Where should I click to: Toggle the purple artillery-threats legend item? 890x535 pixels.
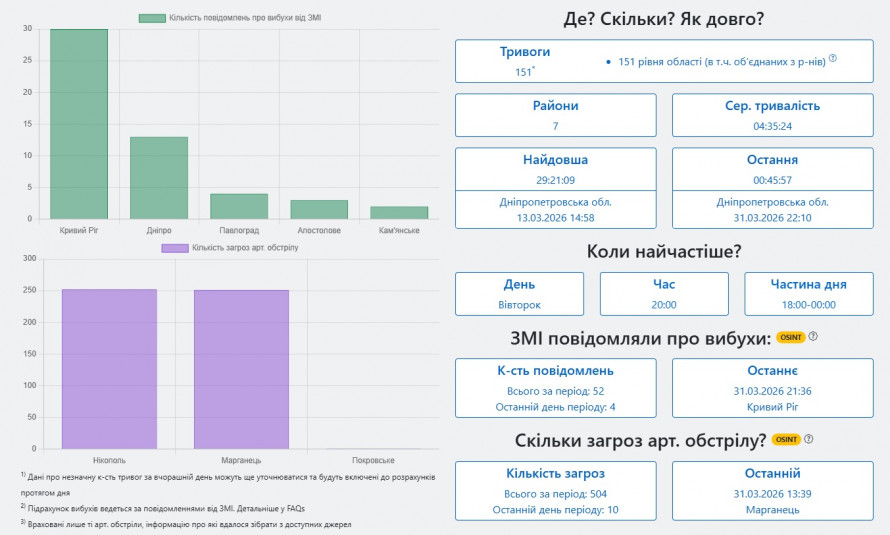pyautogui.click(x=229, y=247)
